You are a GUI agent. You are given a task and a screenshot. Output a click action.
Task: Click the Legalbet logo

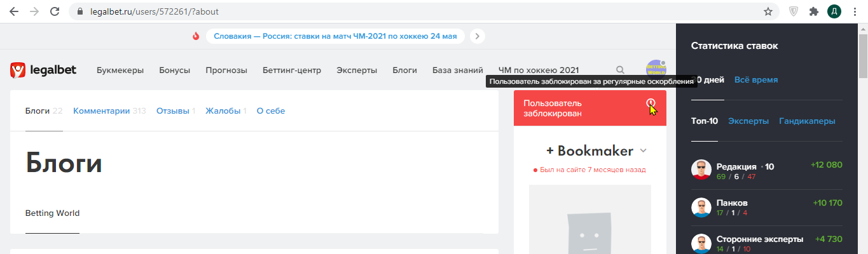coord(43,70)
